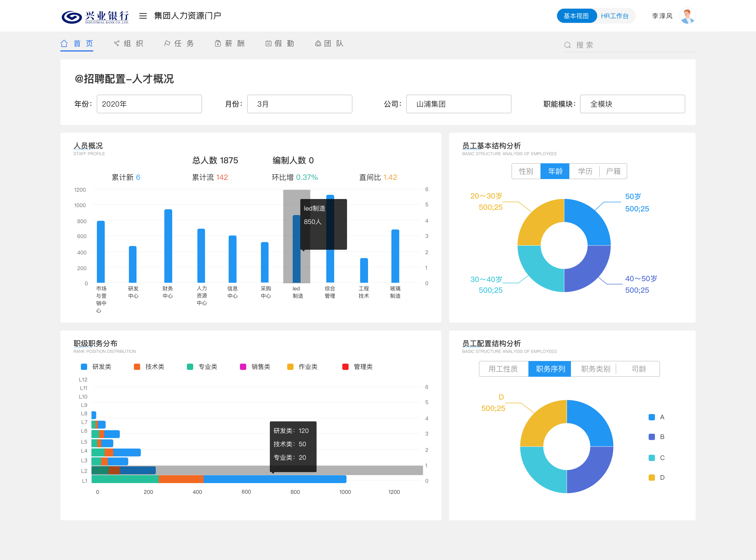Open 组织 organization nav icon
This screenshot has height=560, width=756.
pyautogui.click(x=117, y=43)
